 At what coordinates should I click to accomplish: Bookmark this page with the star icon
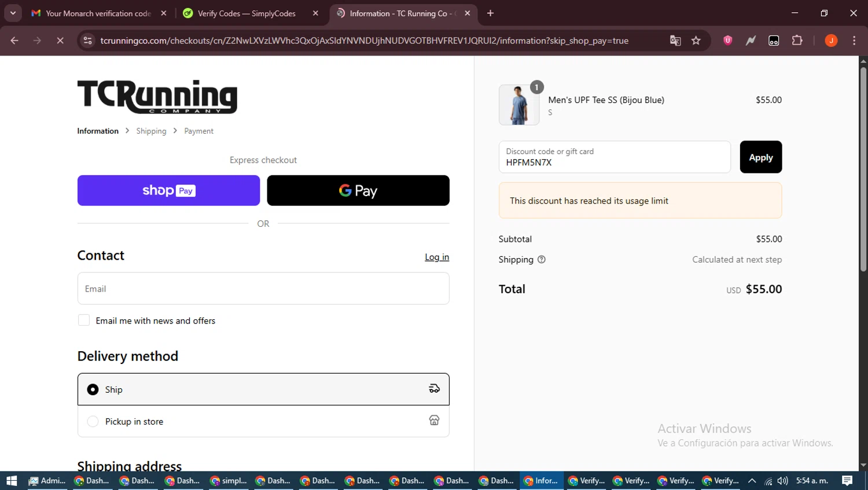point(696,40)
